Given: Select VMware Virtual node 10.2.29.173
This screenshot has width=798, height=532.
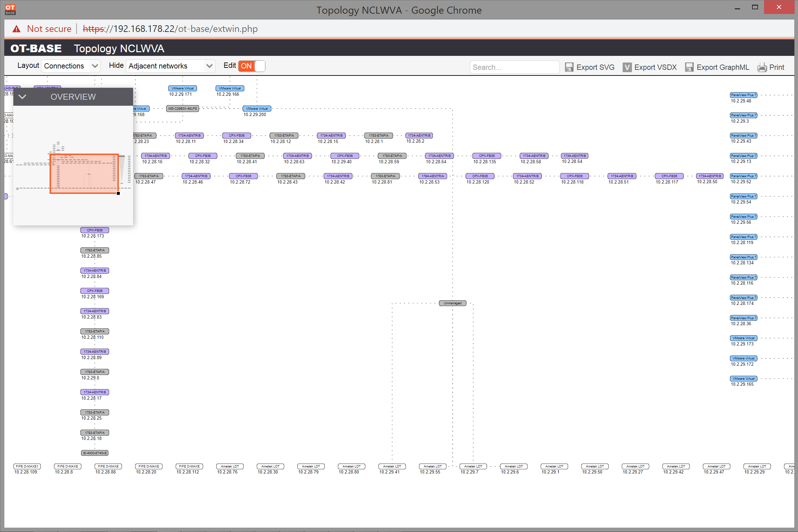Looking at the screenshot, I should (x=744, y=338).
